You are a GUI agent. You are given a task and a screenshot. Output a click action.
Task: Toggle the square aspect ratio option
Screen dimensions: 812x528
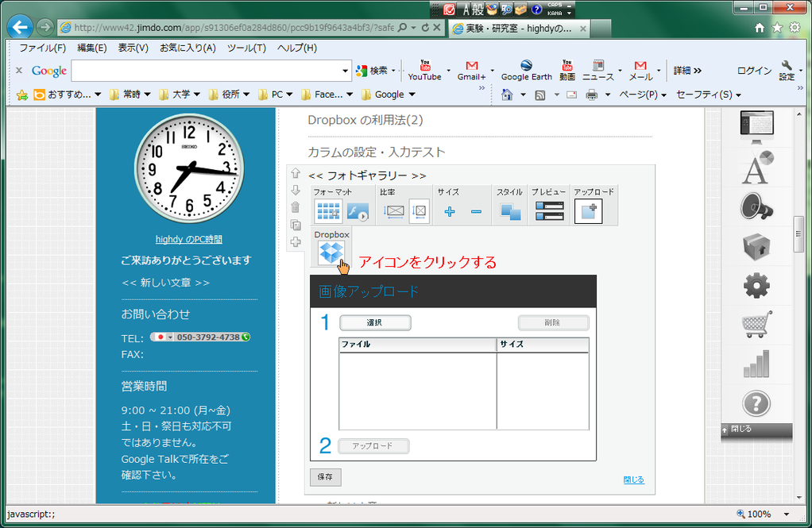coord(420,212)
